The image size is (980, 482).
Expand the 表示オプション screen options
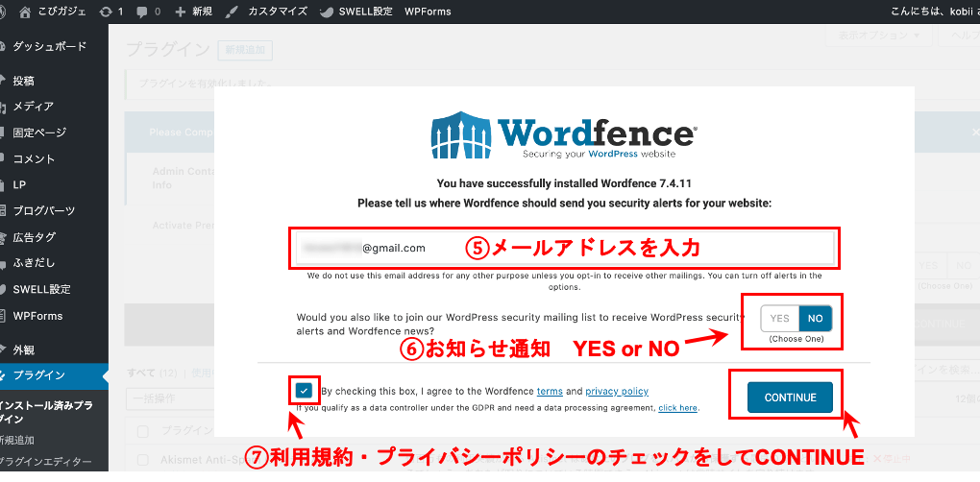point(878,36)
